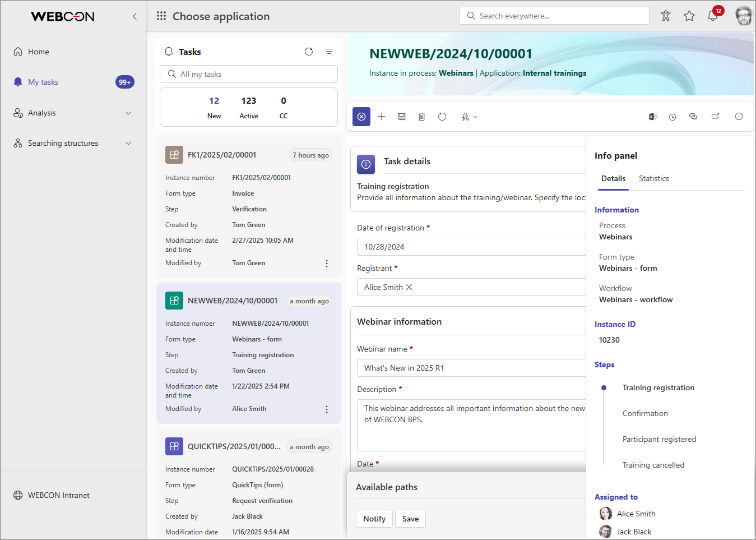The image size is (756, 540).
Task: Click FK1/2025/02/00001 task type icon
Action: click(x=174, y=155)
